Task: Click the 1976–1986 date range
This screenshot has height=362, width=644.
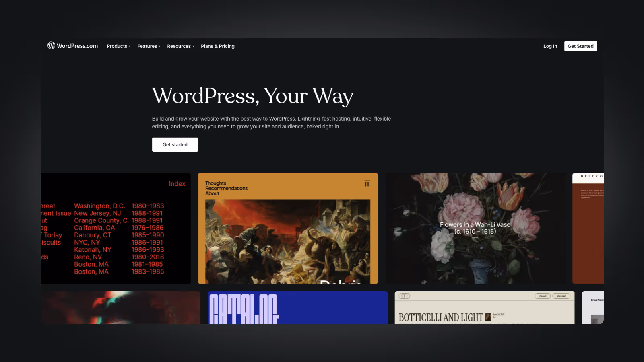Action: coord(147,228)
